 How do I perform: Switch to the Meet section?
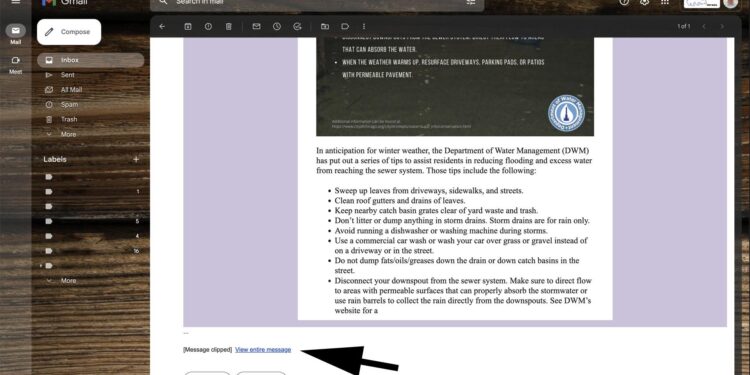tap(16, 65)
